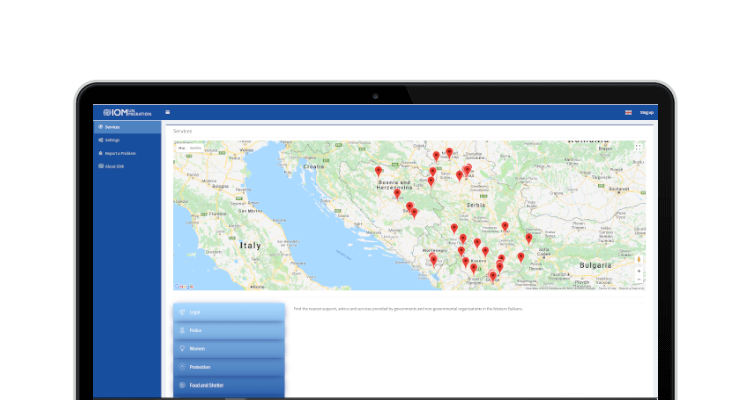The height and width of the screenshot is (400, 750).
Task: Open the UK flag language selector
Action: (x=628, y=112)
